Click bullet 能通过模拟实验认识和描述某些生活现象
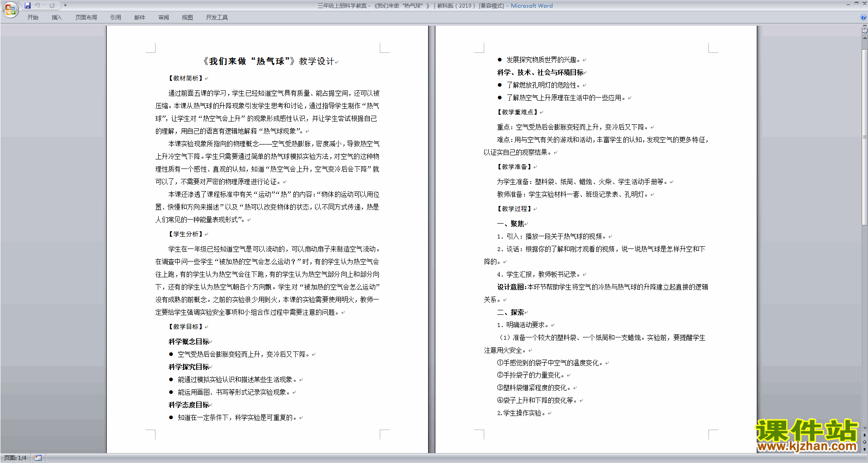The width and height of the screenshot is (868, 463). coord(238,379)
